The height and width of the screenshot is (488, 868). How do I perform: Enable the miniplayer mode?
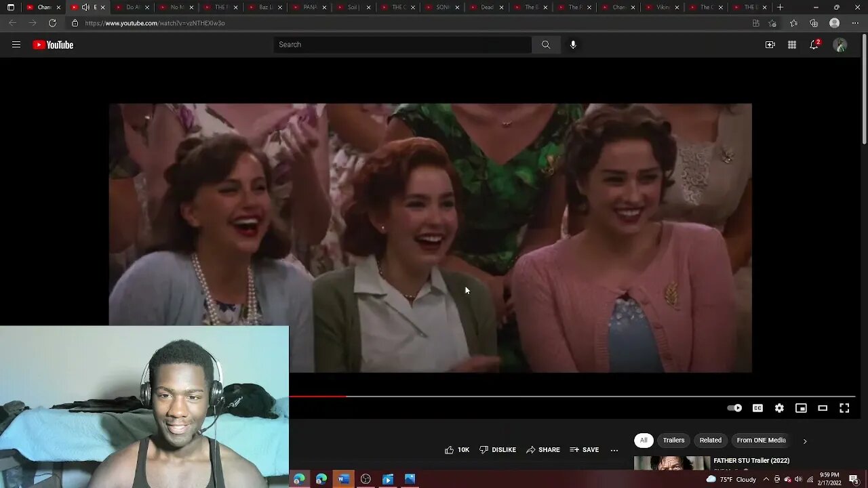coord(801,408)
